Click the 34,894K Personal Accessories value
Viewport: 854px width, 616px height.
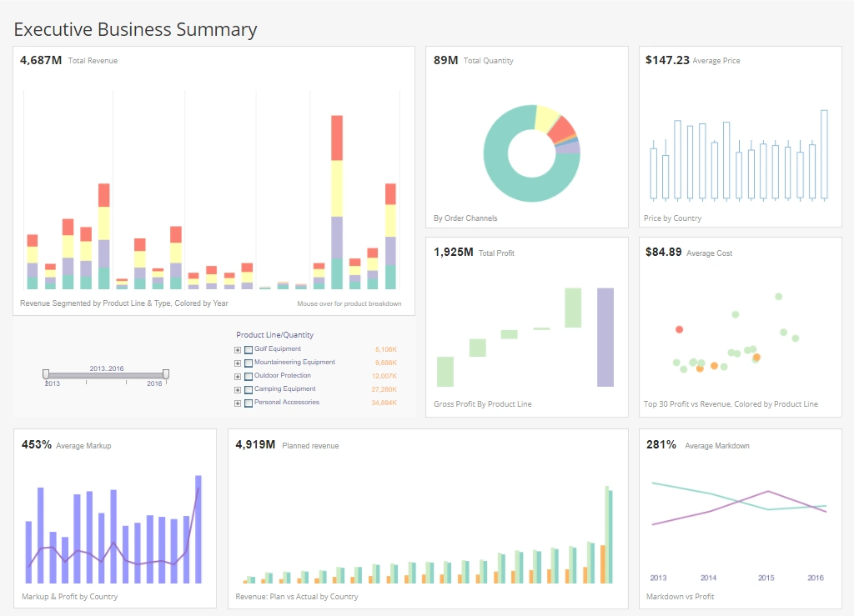coord(386,403)
